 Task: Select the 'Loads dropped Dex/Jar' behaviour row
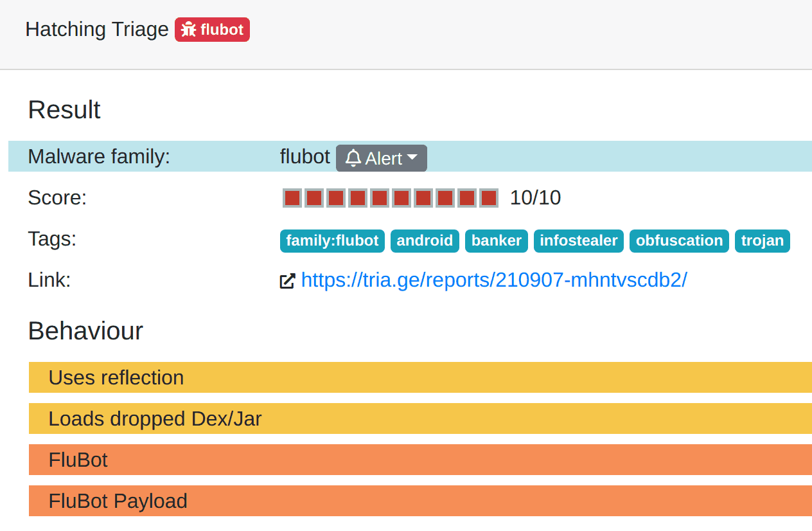click(420, 419)
